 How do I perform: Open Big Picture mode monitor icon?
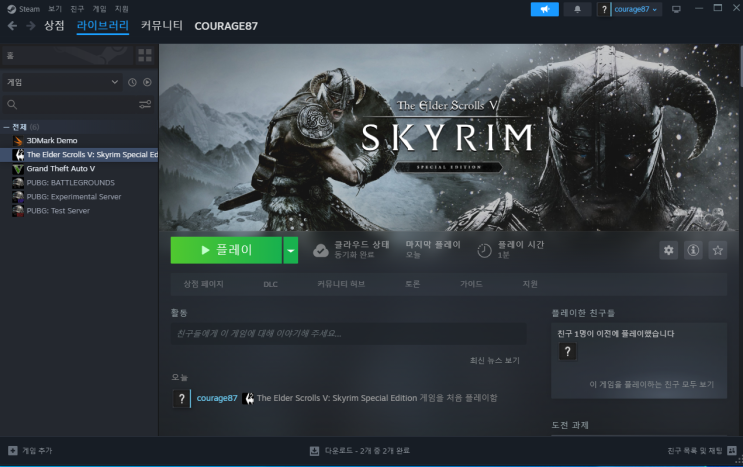pos(676,9)
